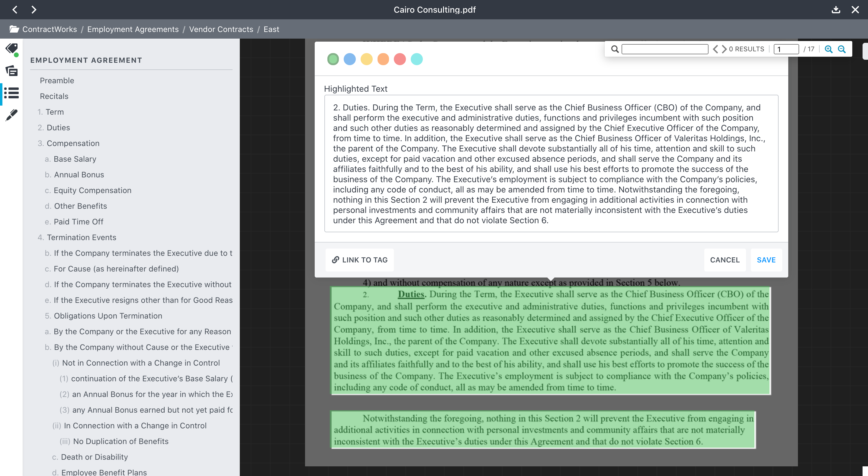Screen dimensions: 868x476
Task: Save the highlighted text annotation
Action: pos(766,260)
